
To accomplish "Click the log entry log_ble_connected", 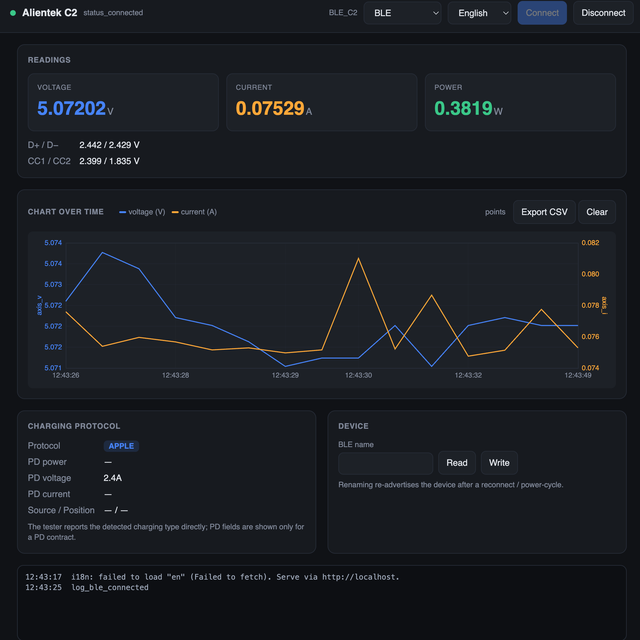I will [x=110, y=587].
